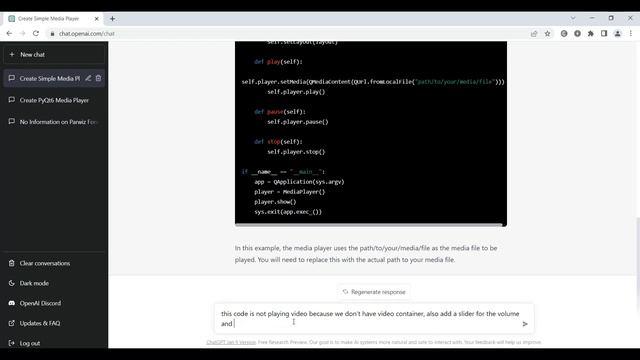Click the 'player.show()' code line
The height and width of the screenshot is (360, 640).
point(275,202)
